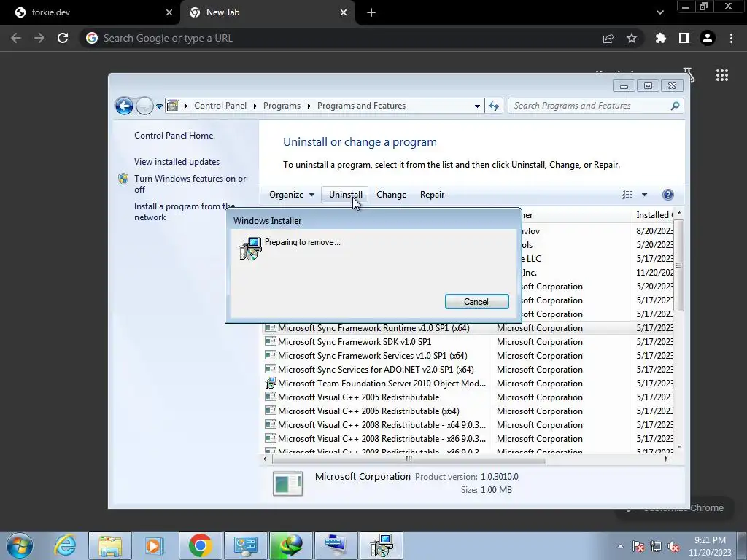Viewport: 747px width, 560px height.
Task: Switch to the forkie.dev Chrome tab
Action: point(90,12)
